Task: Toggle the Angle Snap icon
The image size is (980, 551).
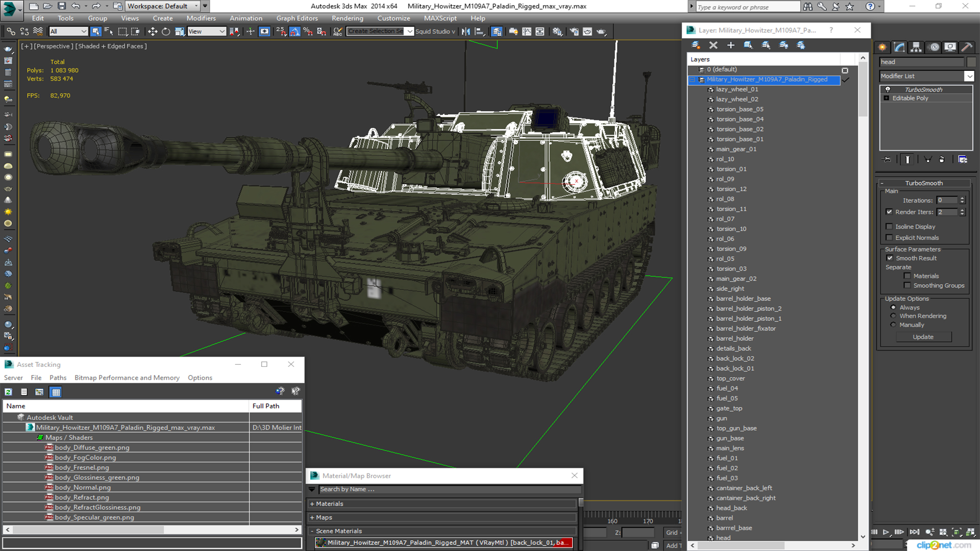Action: [295, 32]
